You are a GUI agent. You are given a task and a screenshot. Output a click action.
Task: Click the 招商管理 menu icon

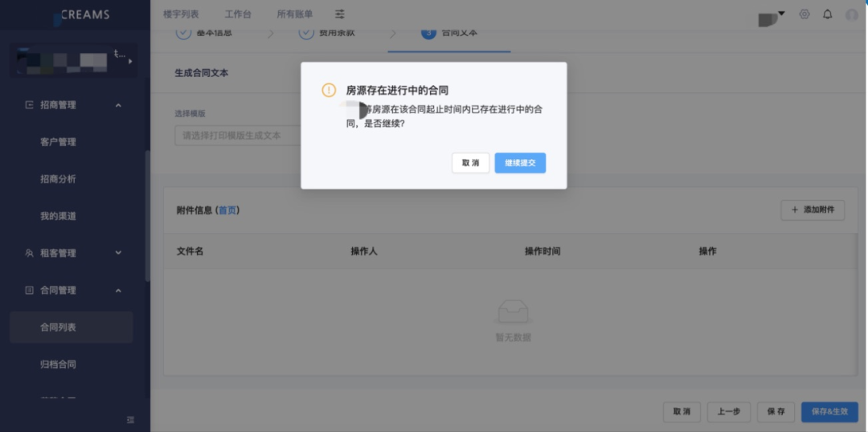tap(30, 105)
